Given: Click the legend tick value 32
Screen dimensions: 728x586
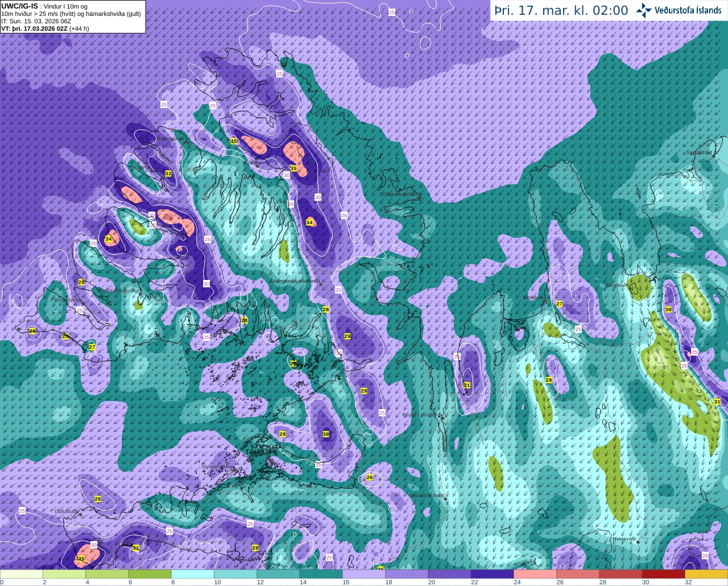Looking at the screenshot, I should coord(688,582).
